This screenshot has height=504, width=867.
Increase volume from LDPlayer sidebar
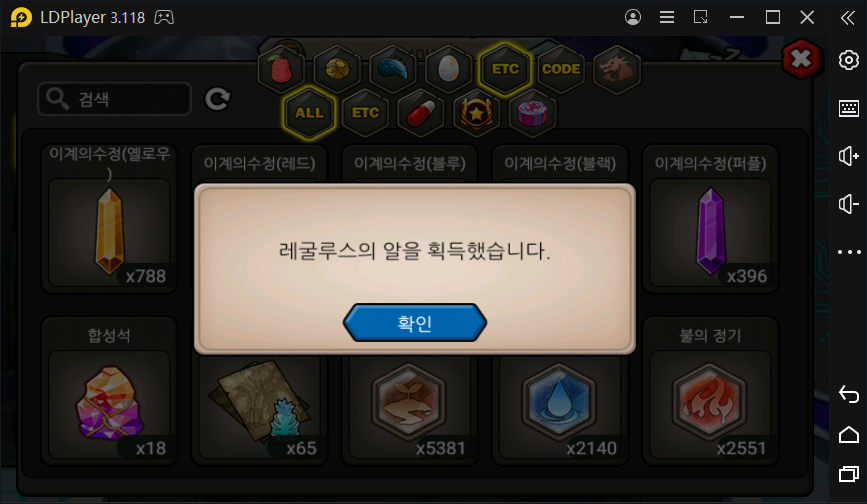848,156
